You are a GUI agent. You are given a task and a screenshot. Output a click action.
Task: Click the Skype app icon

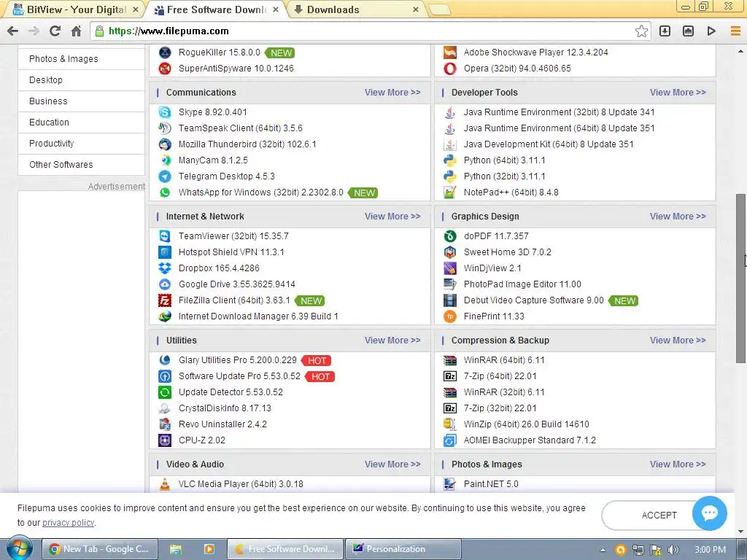click(x=165, y=112)
